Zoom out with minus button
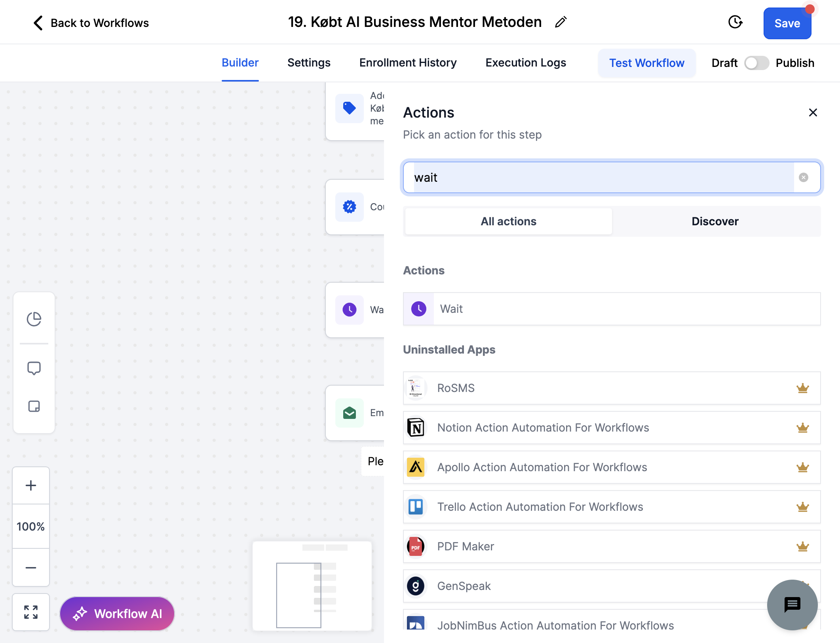The height and width of the screenshot is (643, 840). click(31, 568)
